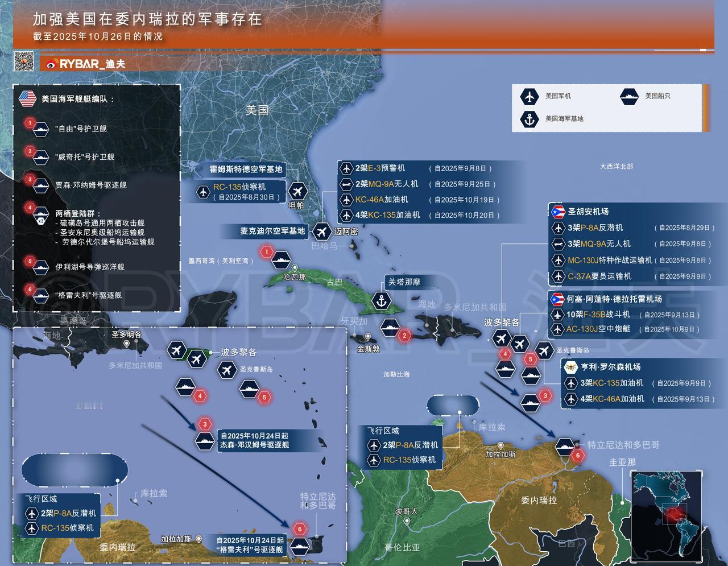The image size is (728, 566).
Task: Select the anchor icon labeled 美国海军基地 in legend
Action: (x=530, y=119)
